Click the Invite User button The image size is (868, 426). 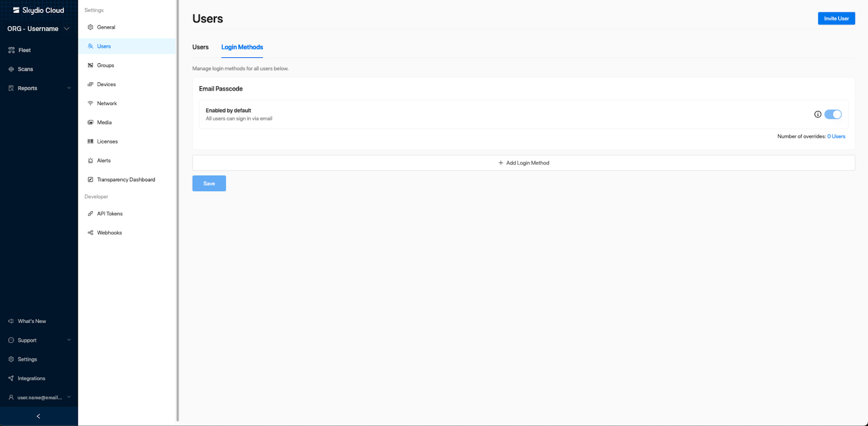point(836,19)
